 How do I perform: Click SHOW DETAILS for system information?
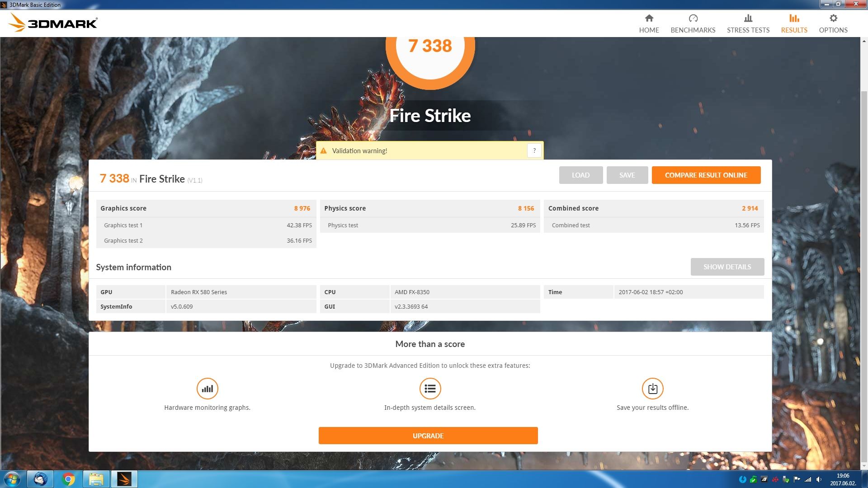727,267
